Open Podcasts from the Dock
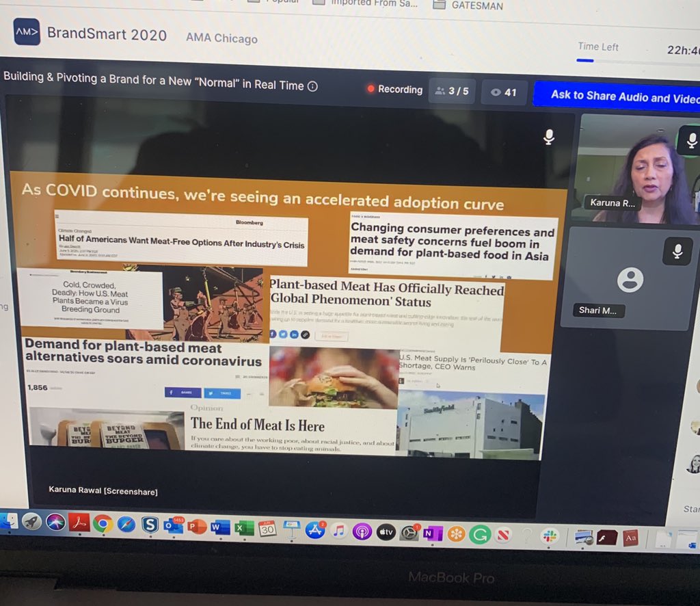This screenshot has width=700, height=606. [362, 532]
